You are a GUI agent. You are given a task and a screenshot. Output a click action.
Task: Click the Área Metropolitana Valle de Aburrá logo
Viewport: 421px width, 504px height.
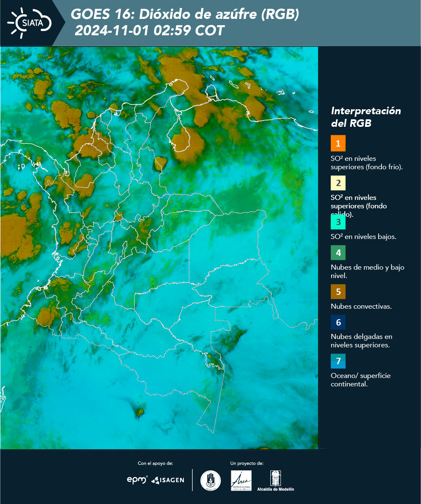pos(241,480)
